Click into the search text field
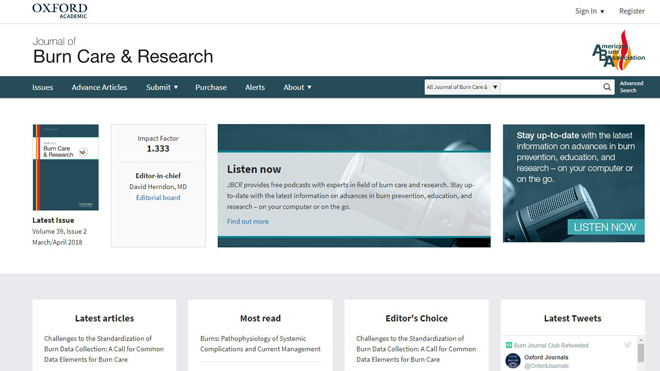Viewport: 660px width, 371px height. (551, 87)
